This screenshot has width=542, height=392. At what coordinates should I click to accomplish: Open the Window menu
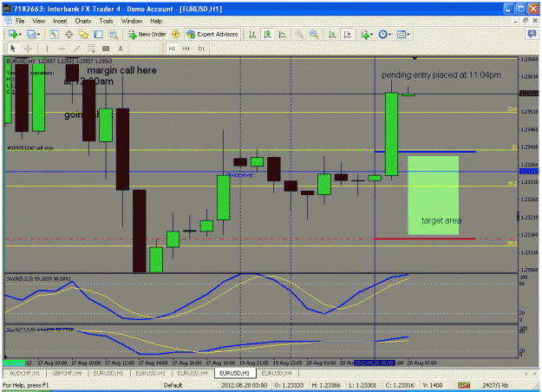pos(131,21)
